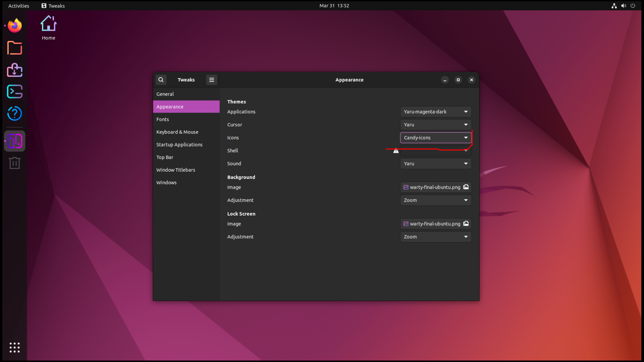The width and height of the screenshot is (644, 362).
Task: Click the power icon in top bar
Action: coord(633,6)
